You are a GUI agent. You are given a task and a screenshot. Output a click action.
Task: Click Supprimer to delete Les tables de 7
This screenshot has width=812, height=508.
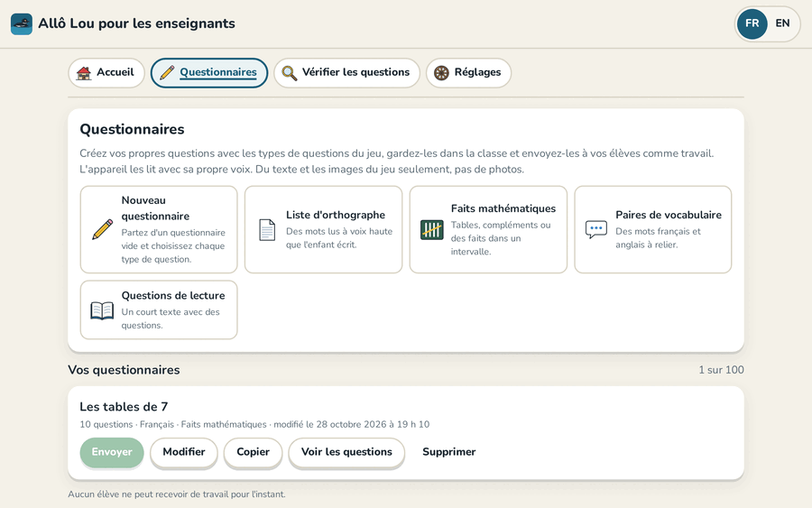click(x=449, y=452)
